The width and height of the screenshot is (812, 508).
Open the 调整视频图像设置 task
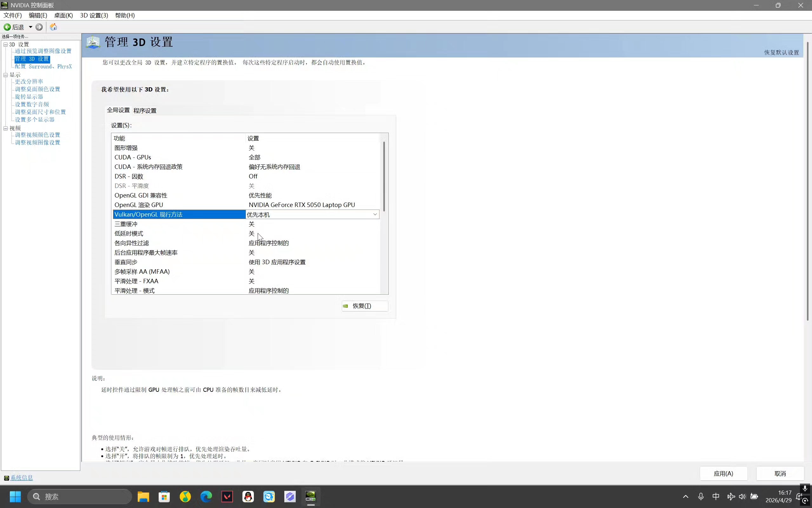[37, 143]
